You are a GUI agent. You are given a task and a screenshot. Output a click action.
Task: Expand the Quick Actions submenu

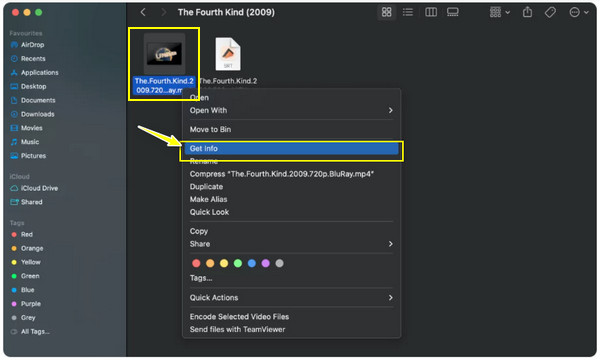tap(291, 297)
